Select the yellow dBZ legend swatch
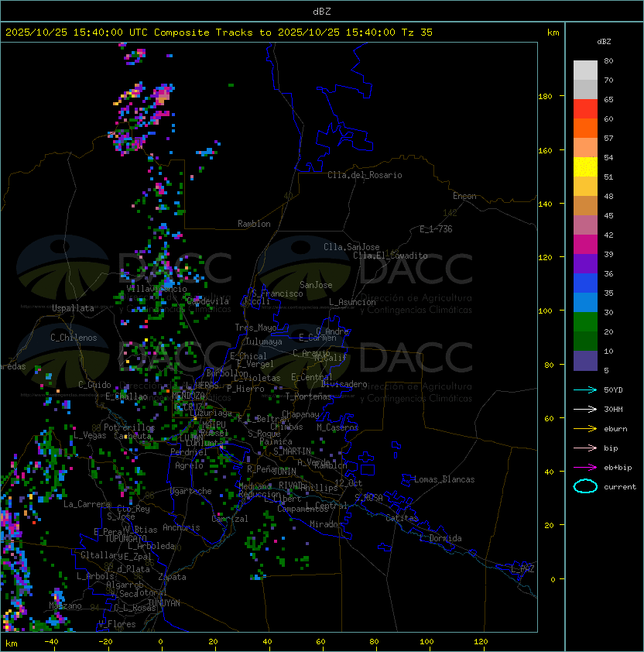The height and width of the screenshot is (652, 644). click(585, 167)
